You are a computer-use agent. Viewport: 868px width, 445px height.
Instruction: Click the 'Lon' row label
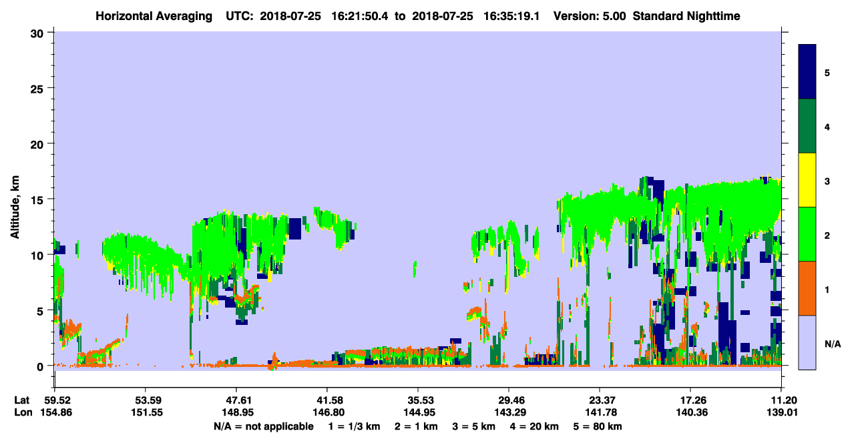23,412
